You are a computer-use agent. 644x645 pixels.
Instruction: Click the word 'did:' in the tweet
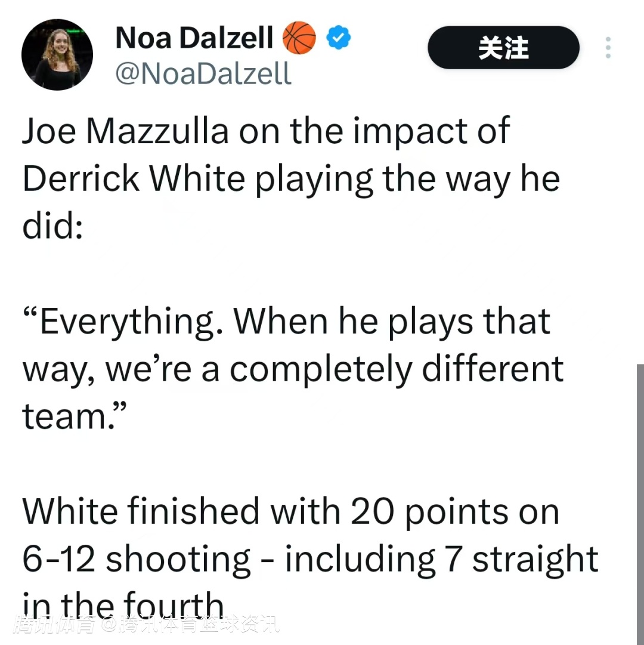coord(52,226)
